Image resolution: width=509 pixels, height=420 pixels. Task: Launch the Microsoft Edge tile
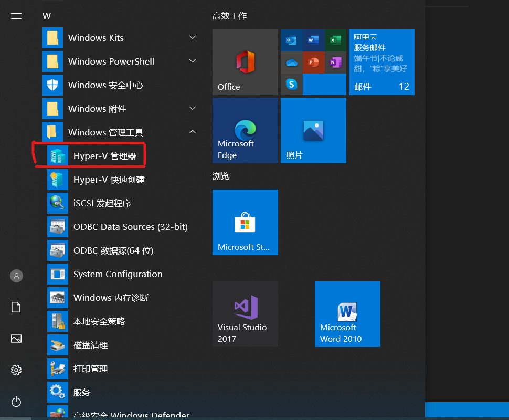245,131
